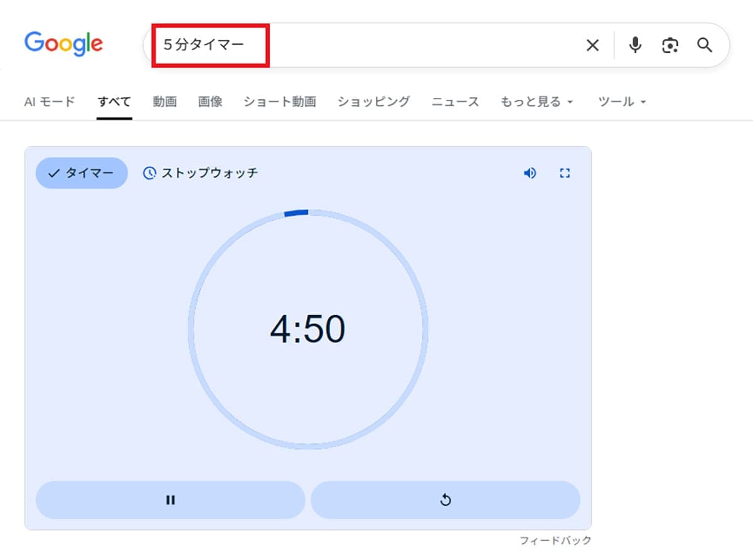Open the もっと見る dropdown
This screenshot has width=753, height=560.
tap(532, 101)
